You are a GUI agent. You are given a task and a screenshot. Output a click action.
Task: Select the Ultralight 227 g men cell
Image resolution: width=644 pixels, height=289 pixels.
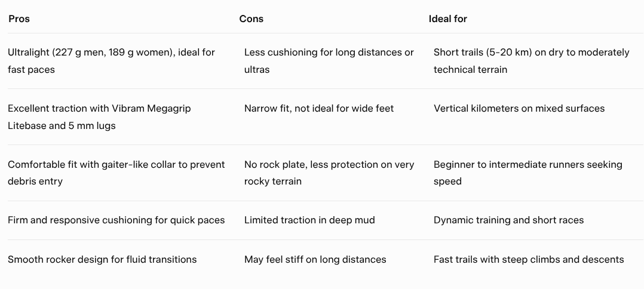tap(111, 61)
